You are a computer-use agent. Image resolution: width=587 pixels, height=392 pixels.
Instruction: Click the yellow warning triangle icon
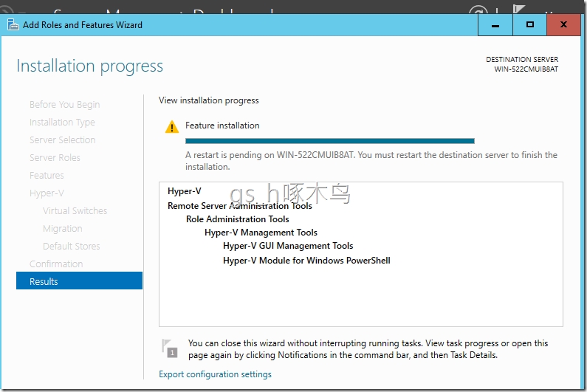pos(172,126)
